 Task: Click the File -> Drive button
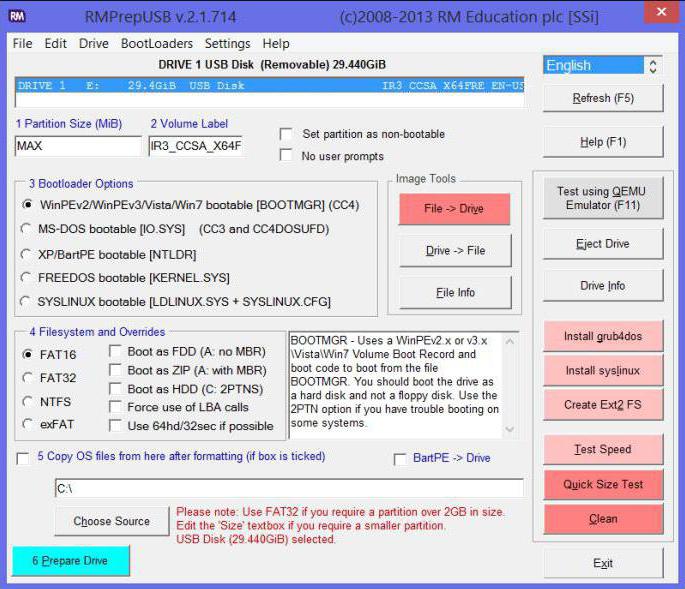pyautogui.click(x=454, y=209)
